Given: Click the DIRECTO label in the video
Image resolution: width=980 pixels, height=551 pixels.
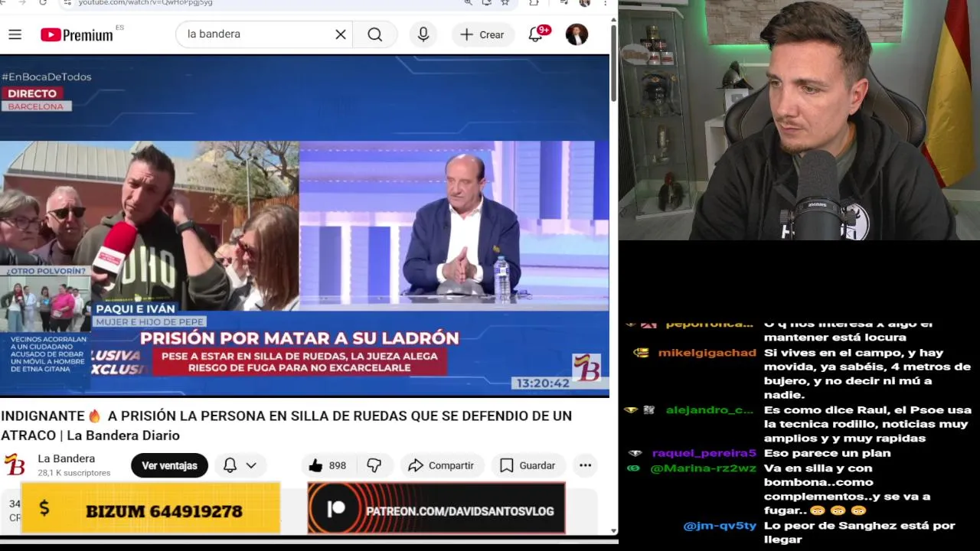Looking at the screenshot, I should tap(32, 93).
